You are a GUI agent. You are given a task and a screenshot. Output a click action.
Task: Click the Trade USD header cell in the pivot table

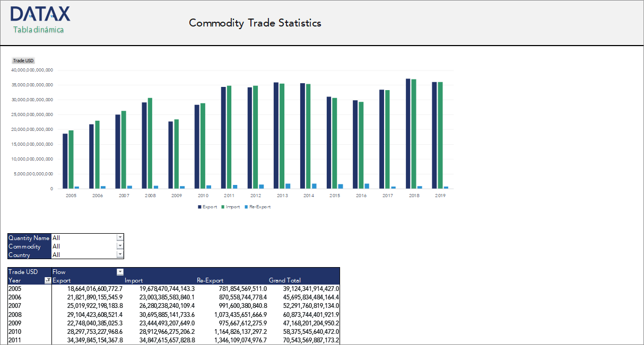click(x=24, y=271)
